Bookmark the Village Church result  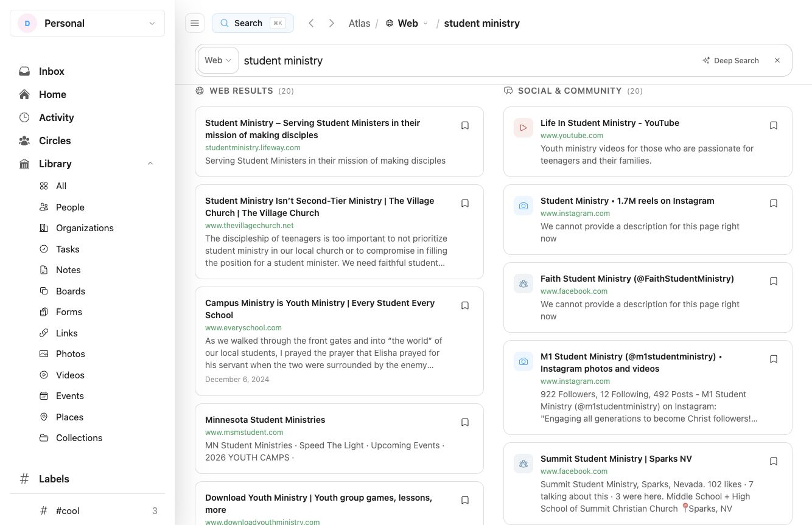(465, 203)
